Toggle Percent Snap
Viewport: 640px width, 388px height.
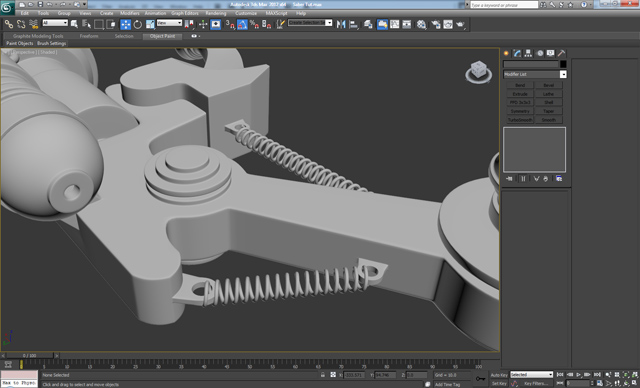pos(254,24)
